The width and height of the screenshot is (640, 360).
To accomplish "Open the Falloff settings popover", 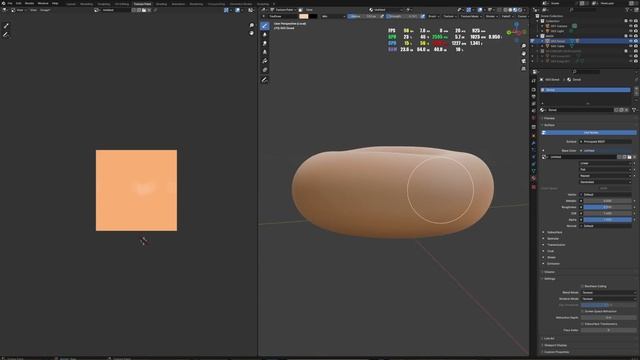I will 507,16.
